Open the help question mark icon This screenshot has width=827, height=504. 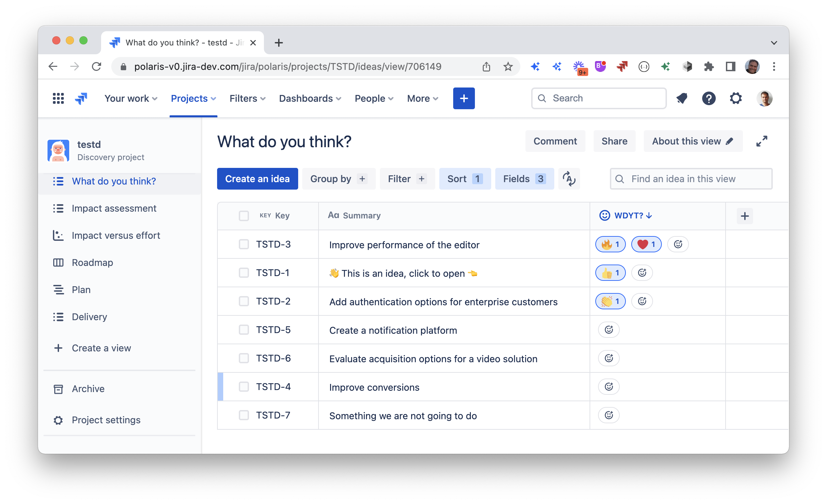(709, 98)
